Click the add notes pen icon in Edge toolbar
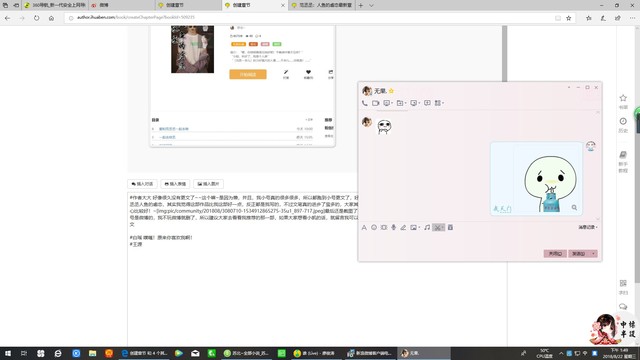This screenshot has width=640, height=360. tap(603, 18)
